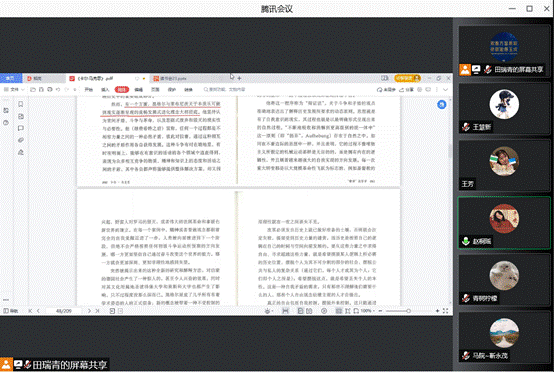Jump to first page arrow in status bar
This screenshot has height=372, width=554.
[30, 311]
